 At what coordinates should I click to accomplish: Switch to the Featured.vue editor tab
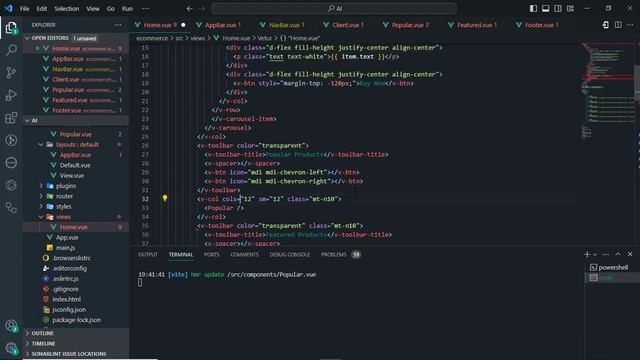tap(476, 25)
